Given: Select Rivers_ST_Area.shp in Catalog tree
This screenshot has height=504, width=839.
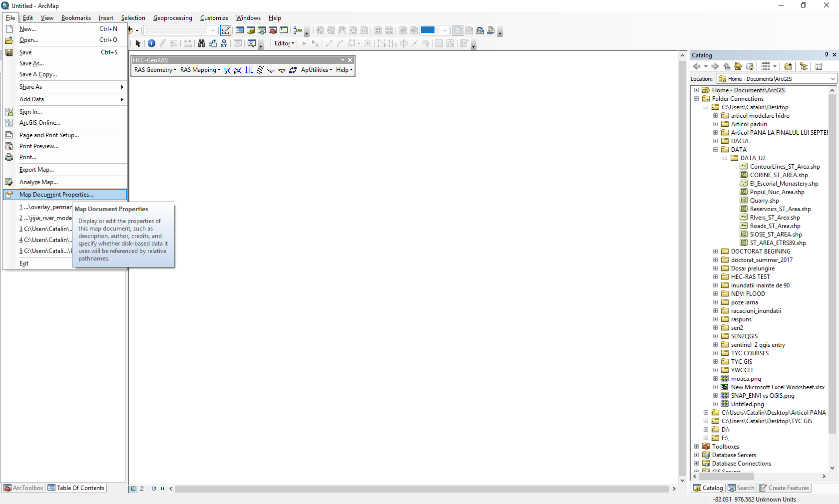Looking at the screenshot, I should (x=775, y=218).
